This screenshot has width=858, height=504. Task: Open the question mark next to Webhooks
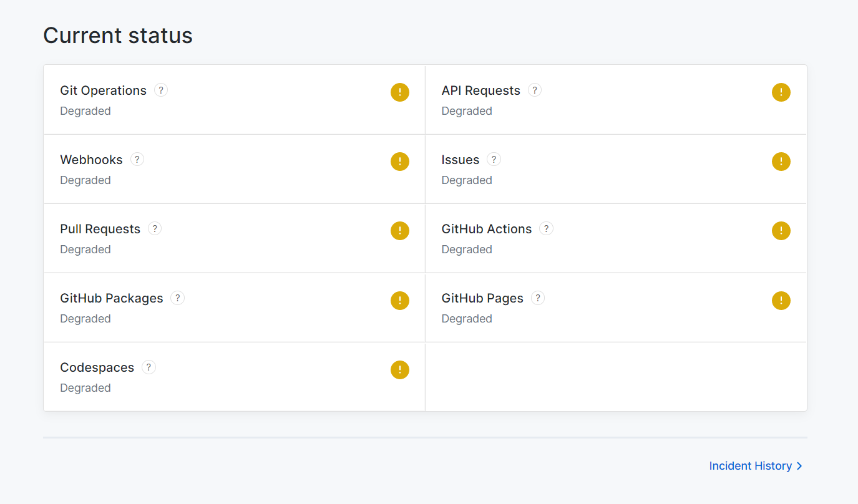point(137,159)
